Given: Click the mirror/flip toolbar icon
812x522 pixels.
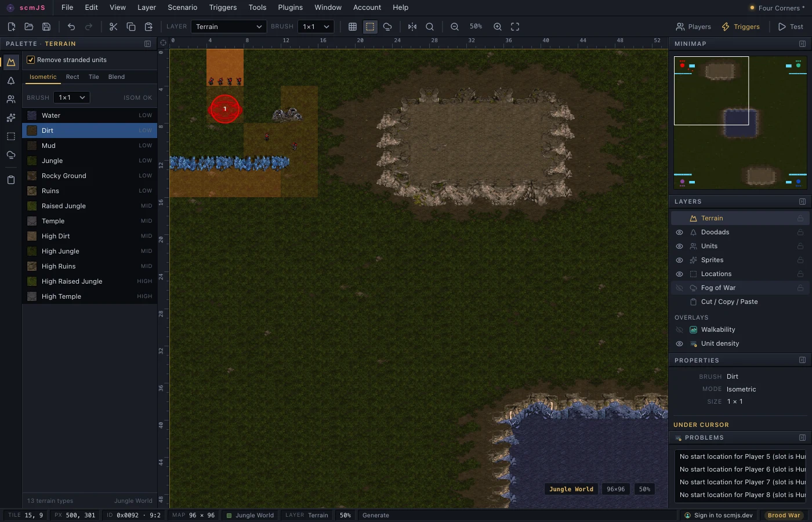Looking at the screenshot, I should coord(412,27).
